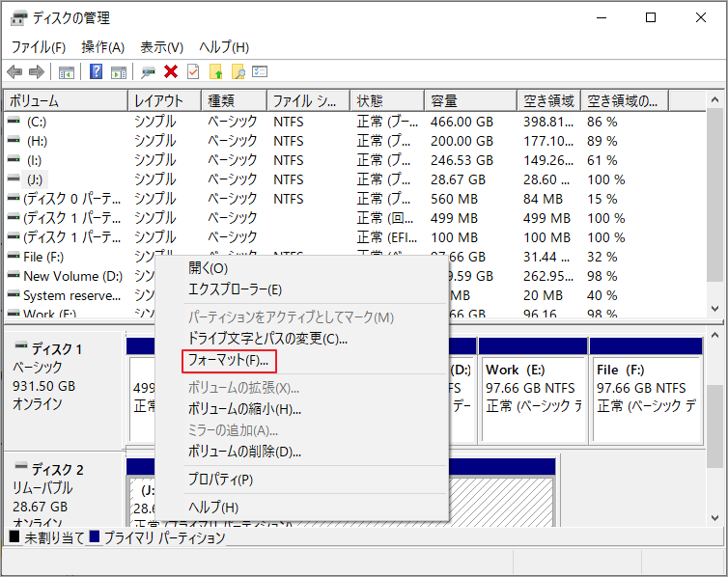
Task: Click the ディスク 2 disk icon
Action: pos(21,466)
